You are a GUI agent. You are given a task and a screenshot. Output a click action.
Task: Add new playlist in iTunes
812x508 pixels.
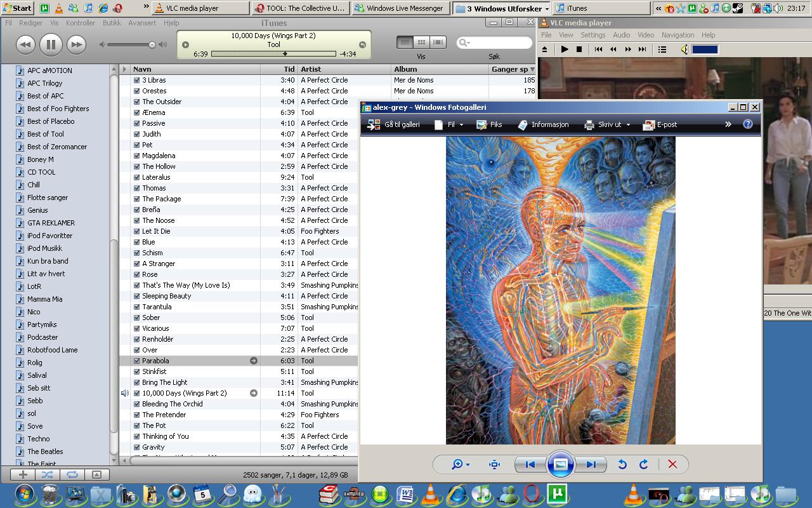point(23,474)
